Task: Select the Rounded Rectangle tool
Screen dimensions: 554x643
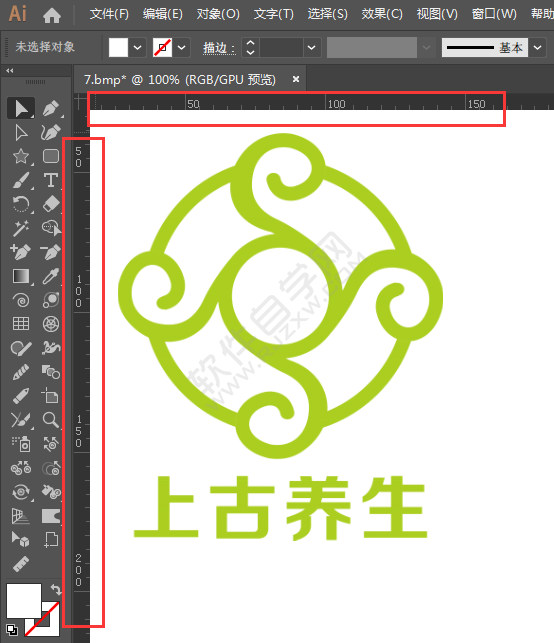Action: [x=51, y=156]
